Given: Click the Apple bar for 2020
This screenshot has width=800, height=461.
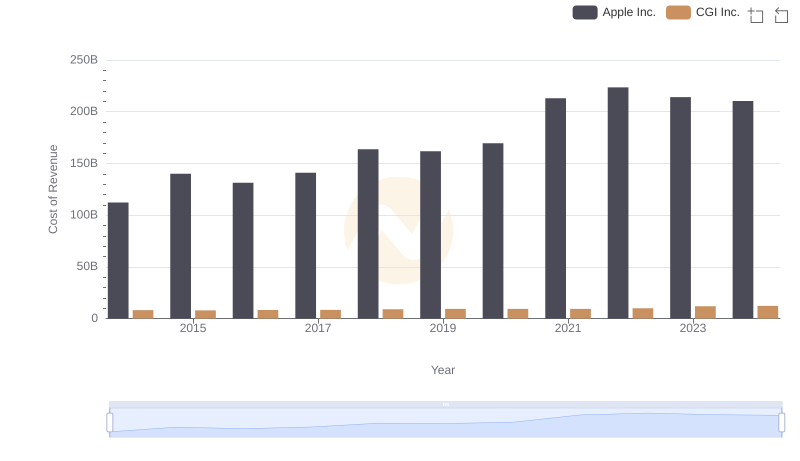Looking at the screenshot, I should click(493, 230).
